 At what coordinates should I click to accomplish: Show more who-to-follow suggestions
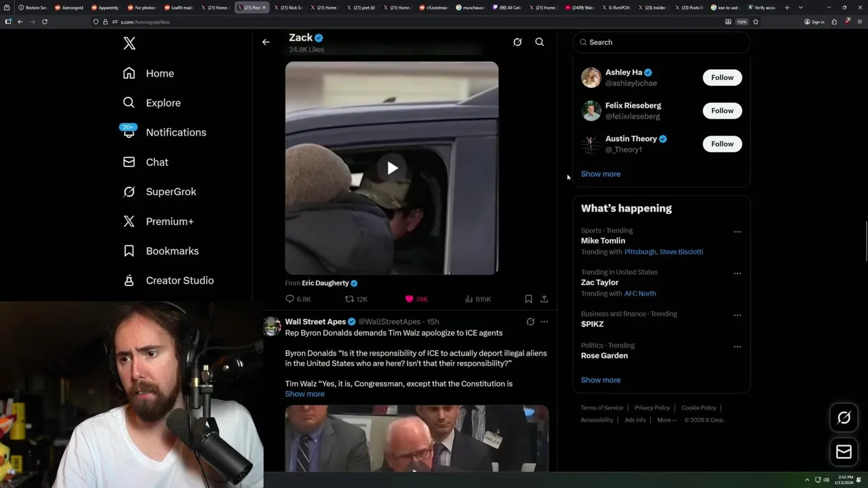(x=600, y=174)
